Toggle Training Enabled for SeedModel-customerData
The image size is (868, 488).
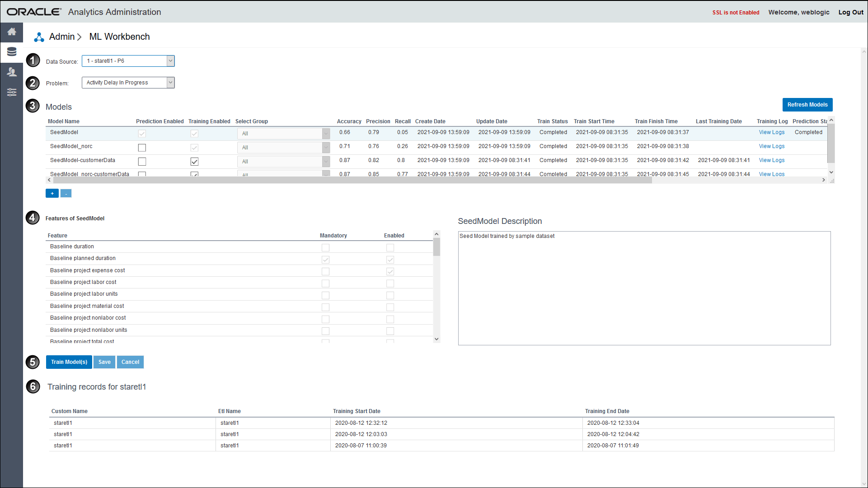click(x=194, y=162)
